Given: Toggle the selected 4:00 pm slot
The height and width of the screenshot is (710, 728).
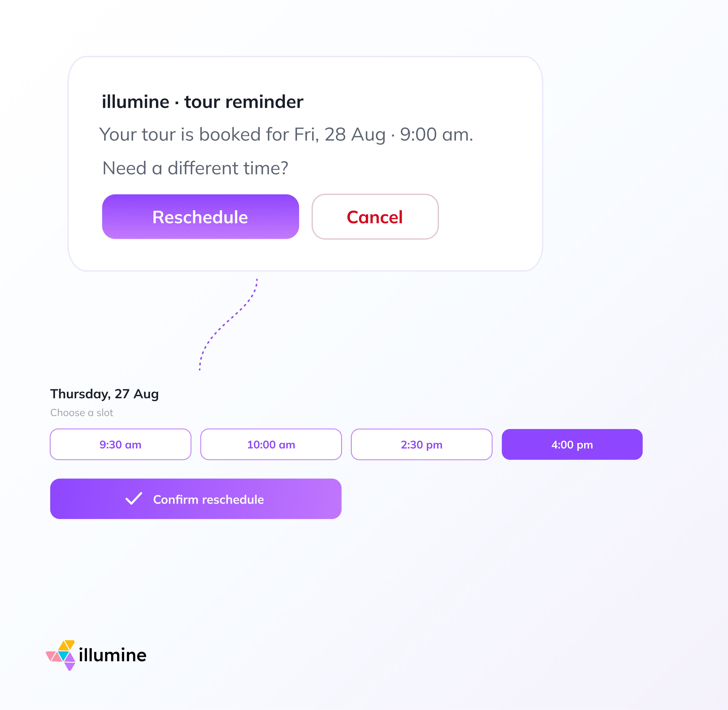Looking at the screenshot, I should pos(572,445).
